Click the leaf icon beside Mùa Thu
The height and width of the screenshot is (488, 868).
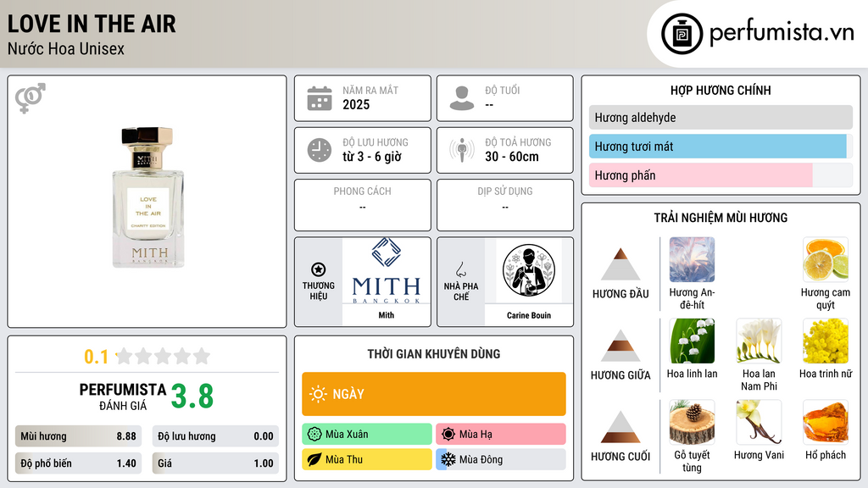point(314,459)
